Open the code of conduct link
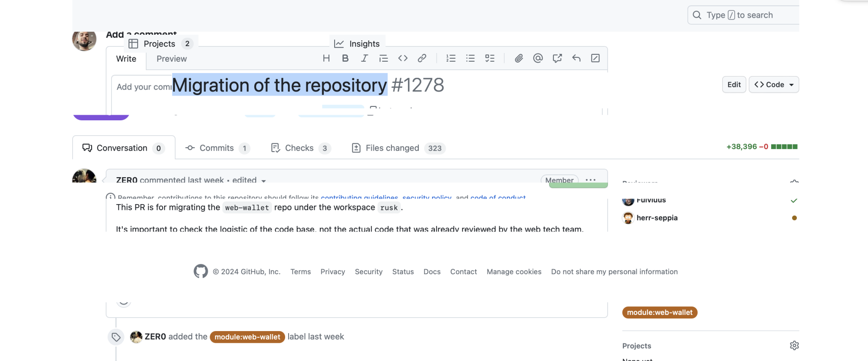The image size is (868, 361). [x=498, y=198]
